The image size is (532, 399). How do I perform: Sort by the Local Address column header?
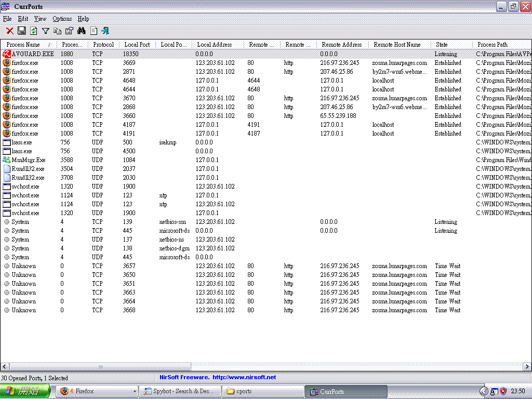point(218,45)
